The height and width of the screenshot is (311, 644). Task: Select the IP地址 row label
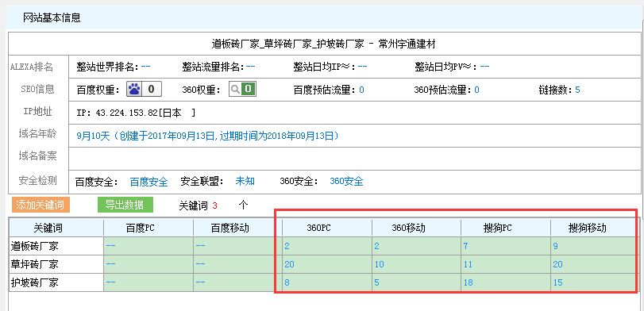[37, 111]
